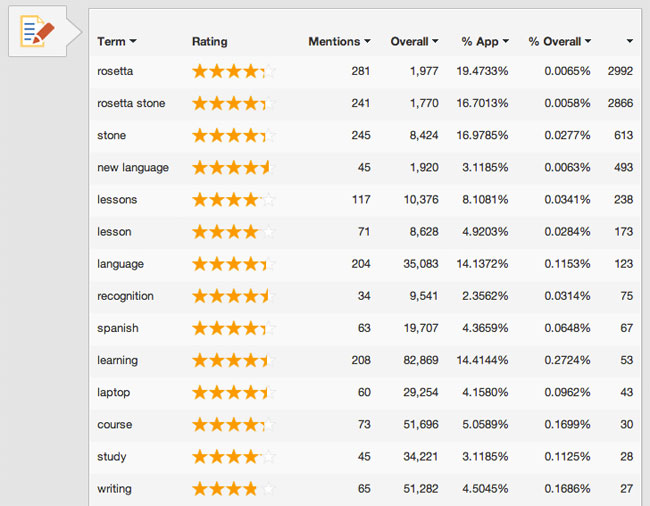The image size is (650, 506).
Task: Select the term 'lessons'
Action: [117, 200]
